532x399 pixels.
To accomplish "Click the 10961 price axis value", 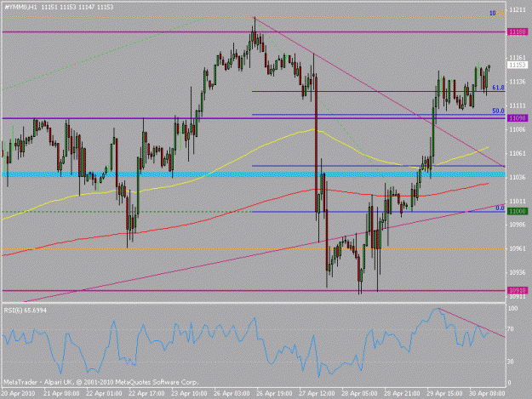I will (x=518, y=248).
